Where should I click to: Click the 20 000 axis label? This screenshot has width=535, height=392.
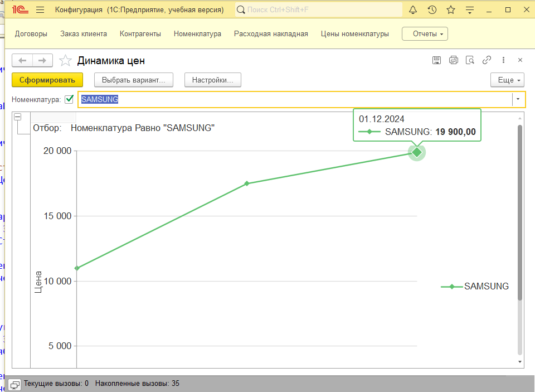click(57, 151)
